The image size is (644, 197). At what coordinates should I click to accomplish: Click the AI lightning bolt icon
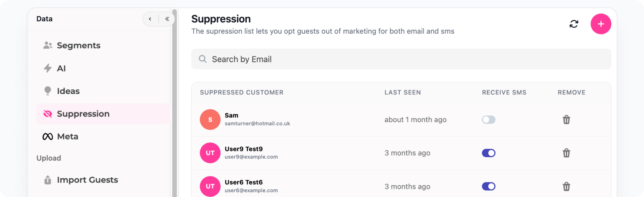coord(48,68)
